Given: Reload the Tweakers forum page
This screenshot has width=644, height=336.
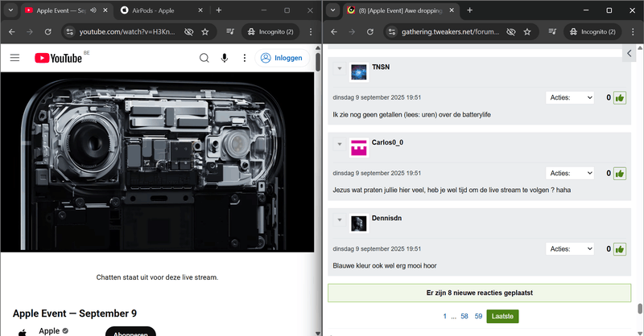Looking at the screenshot, I should click(x=370, y=31).
